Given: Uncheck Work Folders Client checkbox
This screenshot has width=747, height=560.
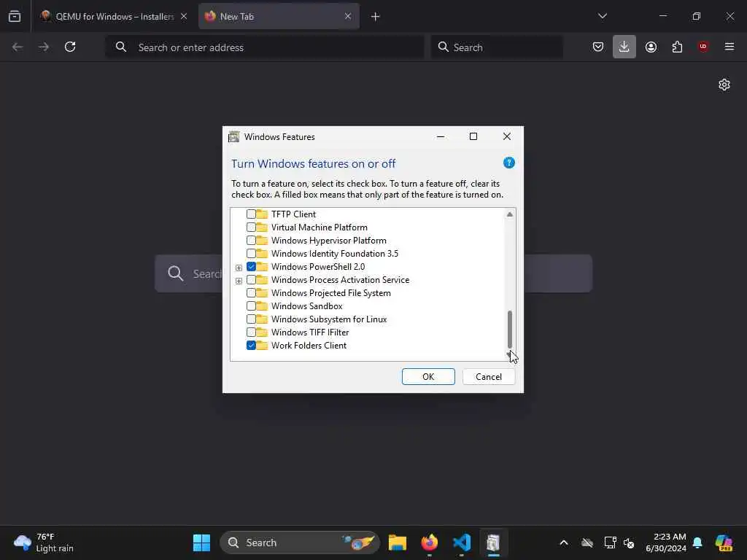Looking at the screenshot, I should click(251, 345).
